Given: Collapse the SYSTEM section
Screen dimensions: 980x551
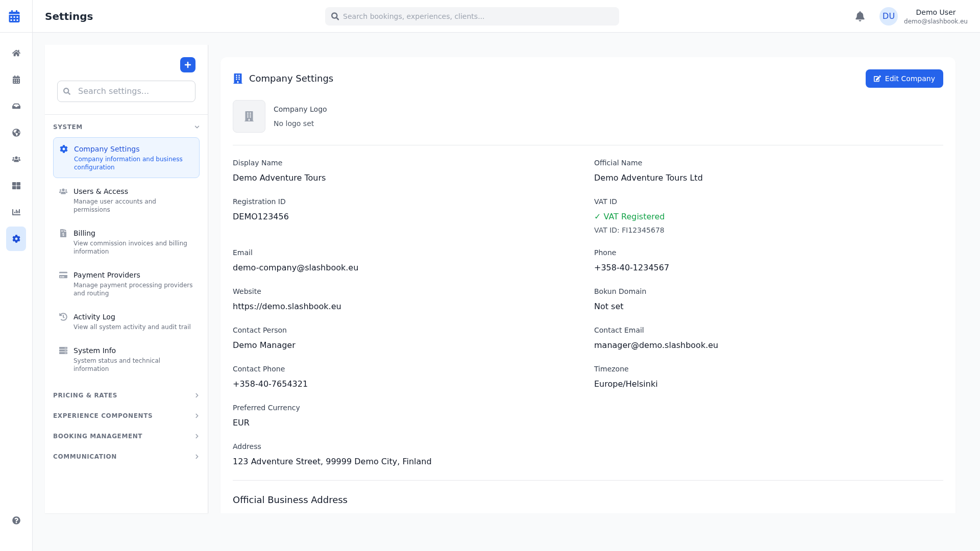Looking at the screenshot, I should point(126,127).
